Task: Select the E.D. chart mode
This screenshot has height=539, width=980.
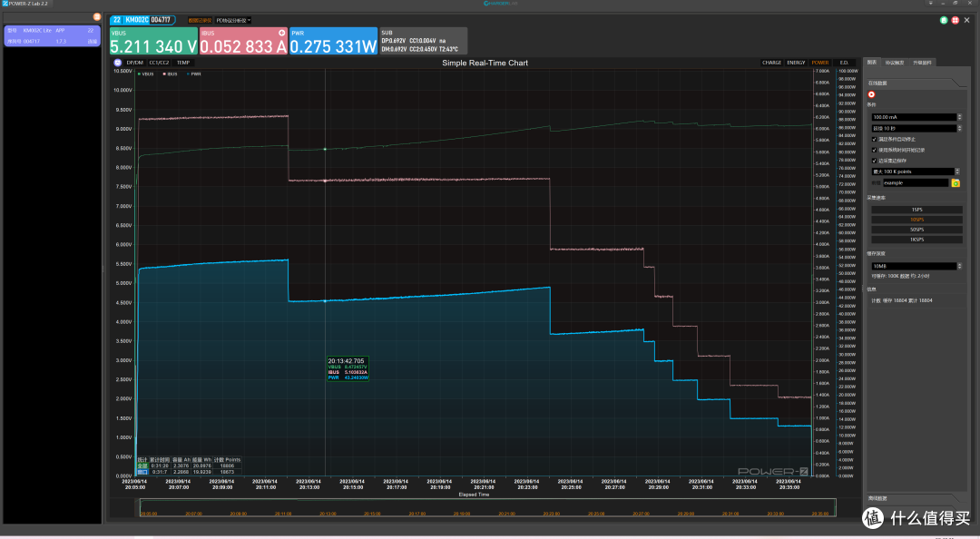Action: (844, 63)
